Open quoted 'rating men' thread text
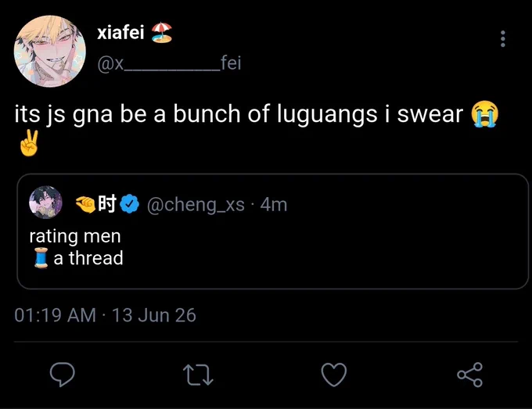The image size is (532, 409). coord(76,247)
